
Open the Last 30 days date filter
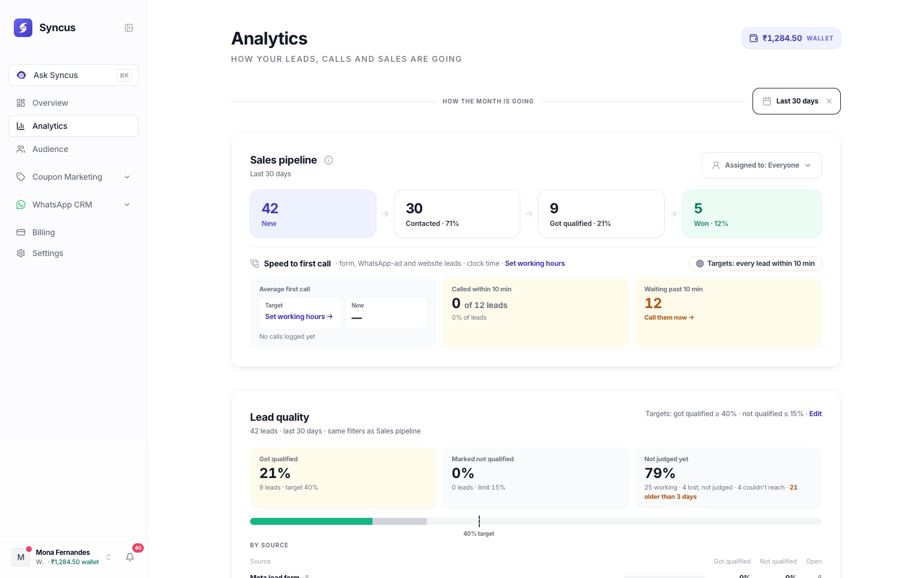[796, 101]
